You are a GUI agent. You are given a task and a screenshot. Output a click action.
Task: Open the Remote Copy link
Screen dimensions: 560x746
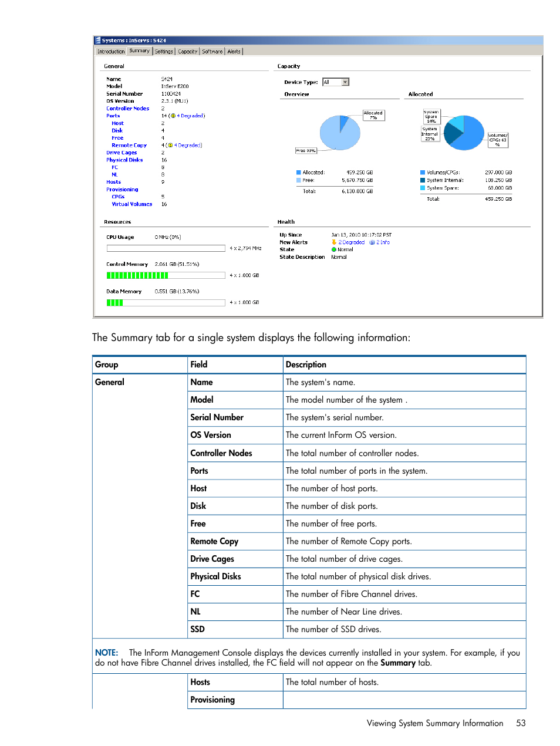pos(129,146)
